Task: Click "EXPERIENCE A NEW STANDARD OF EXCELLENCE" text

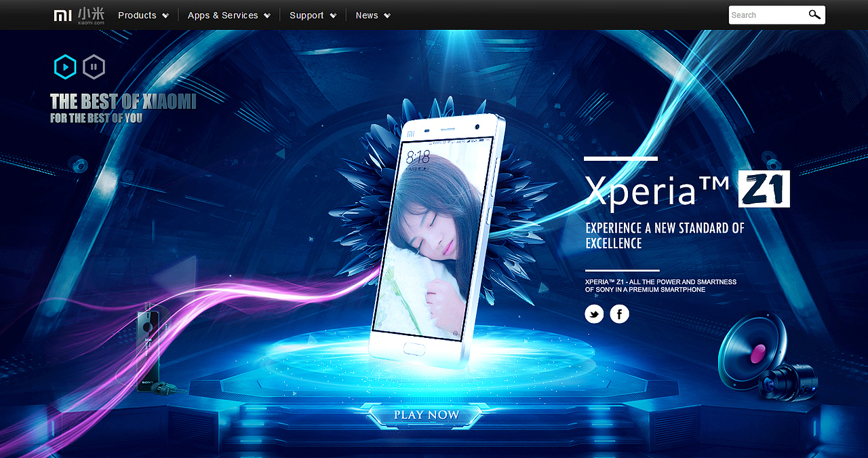Action: [x=665, y=235]
